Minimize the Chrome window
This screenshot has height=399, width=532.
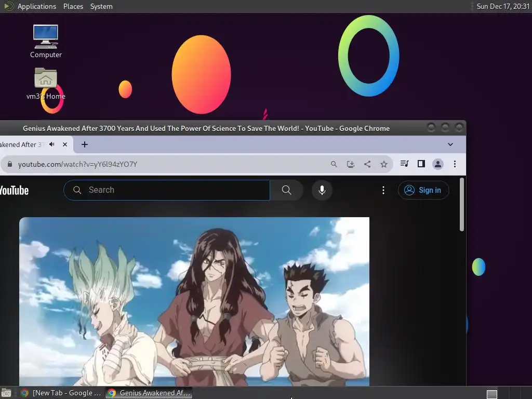coord(431,128)
